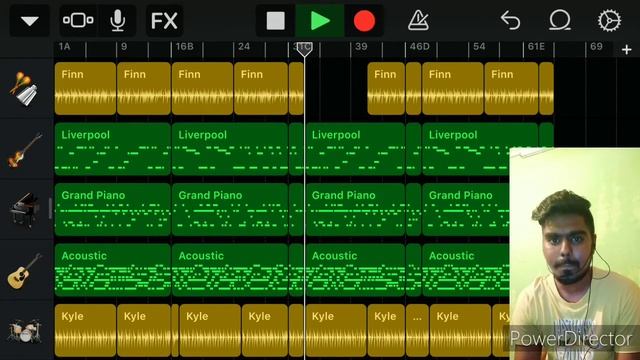Select the first Finn region at bar 1A
Image resolution: width=640 pixels, height=360 pixels.
coord(85,88)
